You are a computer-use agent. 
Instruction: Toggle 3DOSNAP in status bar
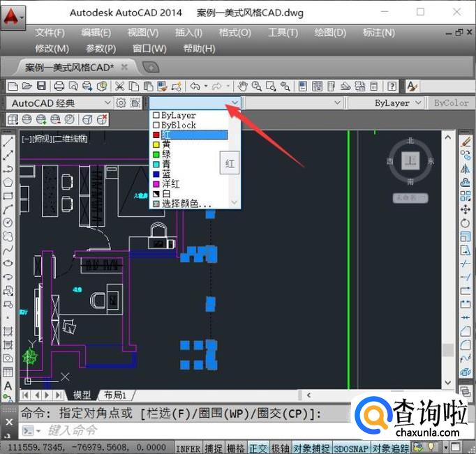351,448
